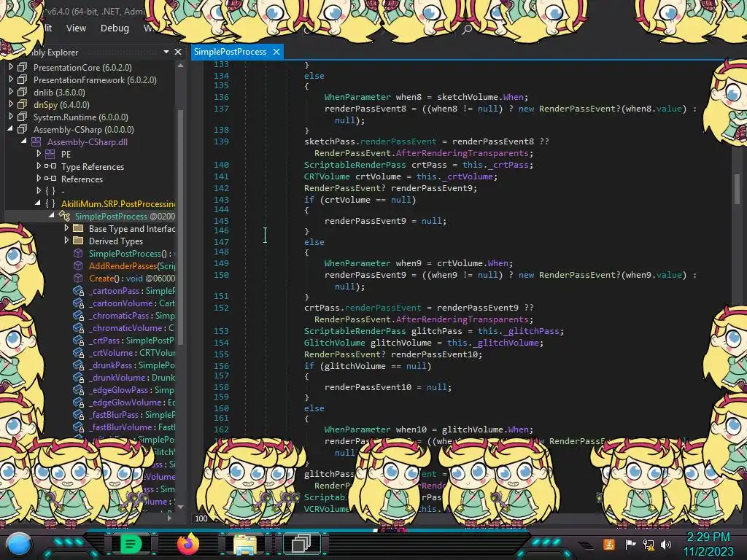Screen dimensions: 747x560
Task: Click the WhenParameter type on line 149
Action: [x=357, y=262]
